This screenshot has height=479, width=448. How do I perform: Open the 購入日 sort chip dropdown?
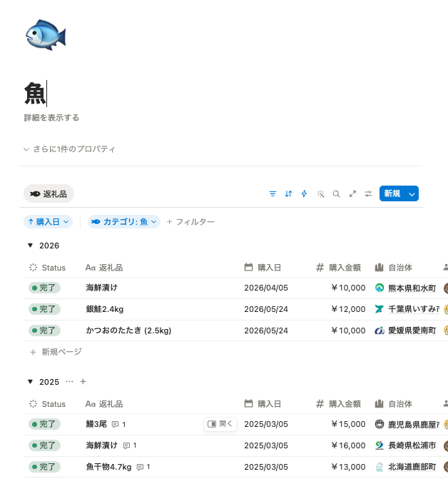(x=49, y=221)
